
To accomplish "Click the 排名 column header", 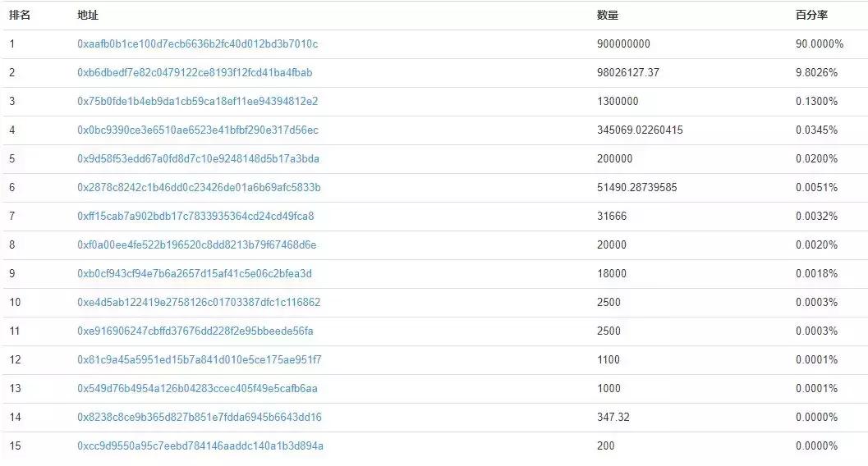I will coord(20,16).
